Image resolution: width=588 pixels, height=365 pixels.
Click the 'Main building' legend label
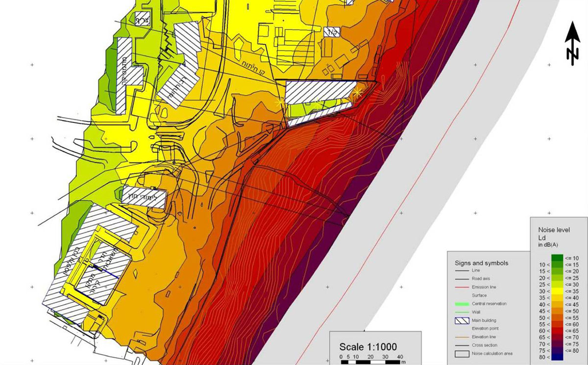[x=485, y=320]
